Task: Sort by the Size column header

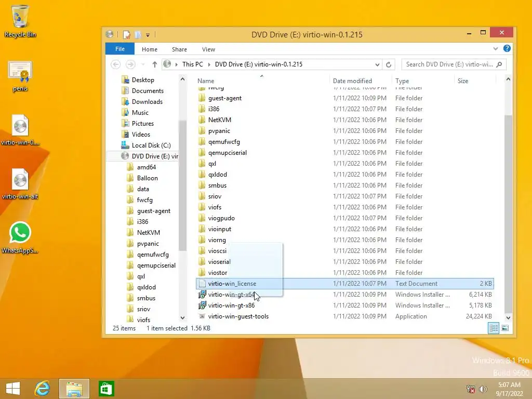Action: coord(463,81)
